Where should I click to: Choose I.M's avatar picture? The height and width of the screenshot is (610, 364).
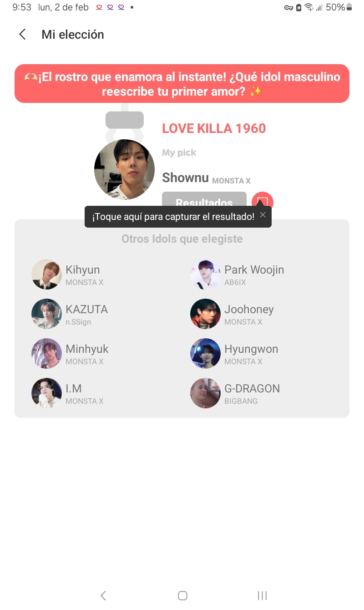[x=46, y=393]
